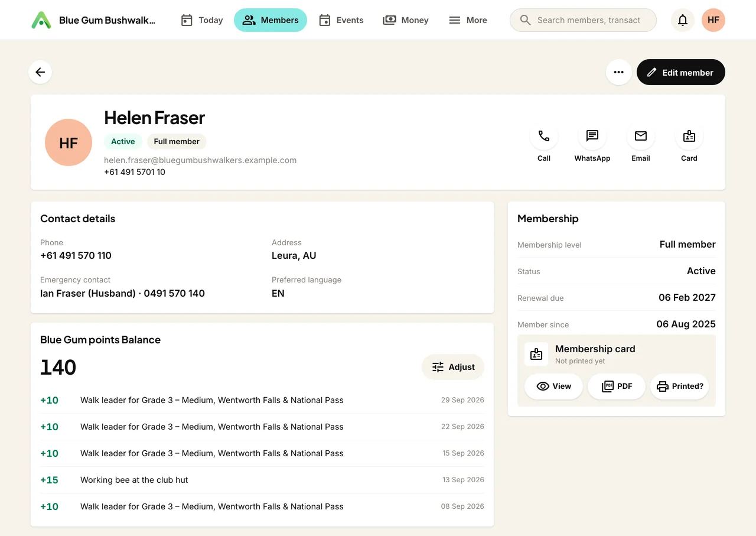Download membership card as PDF
The width and height of the screenshot is (756, 536).
point(617,386)
